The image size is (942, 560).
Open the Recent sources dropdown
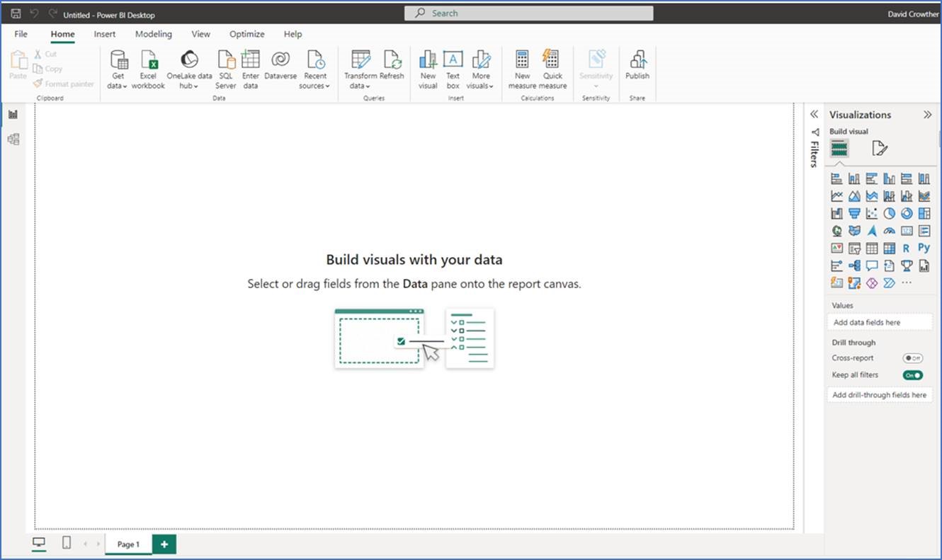[315, 69]
